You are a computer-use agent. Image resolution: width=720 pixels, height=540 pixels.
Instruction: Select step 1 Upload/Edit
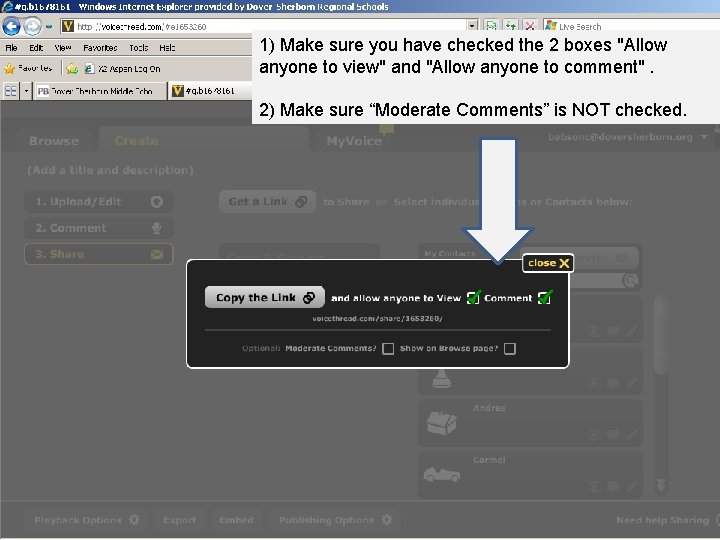(x=99, y=202)
